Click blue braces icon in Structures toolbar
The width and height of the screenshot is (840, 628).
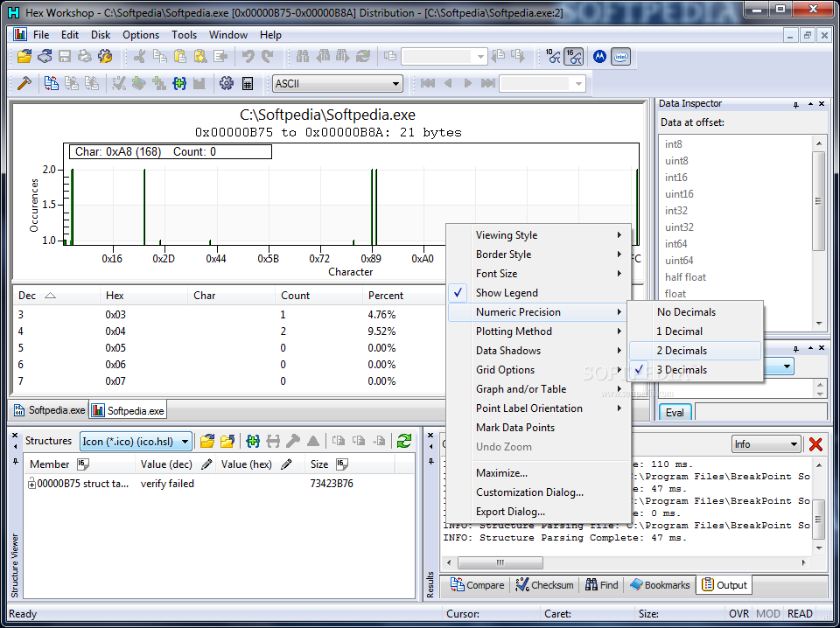252,441
